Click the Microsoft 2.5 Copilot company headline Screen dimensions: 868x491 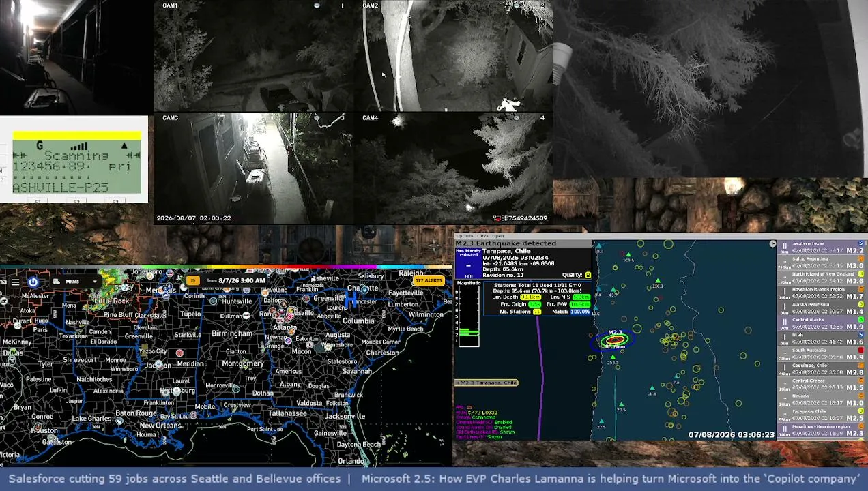[x=610, y=479]
